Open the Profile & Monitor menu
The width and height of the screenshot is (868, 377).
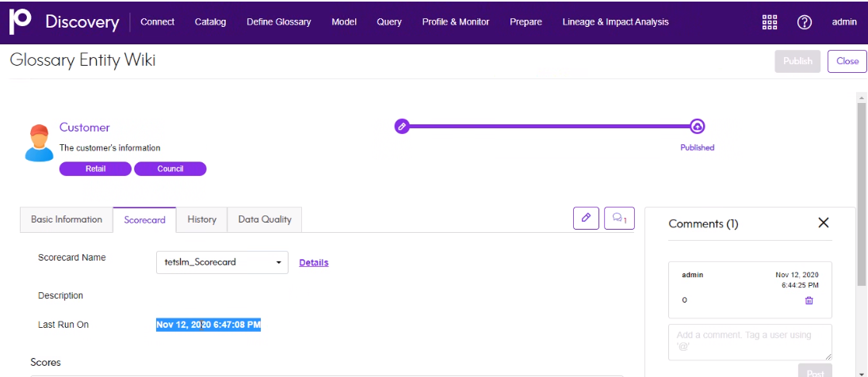(456, 22)
